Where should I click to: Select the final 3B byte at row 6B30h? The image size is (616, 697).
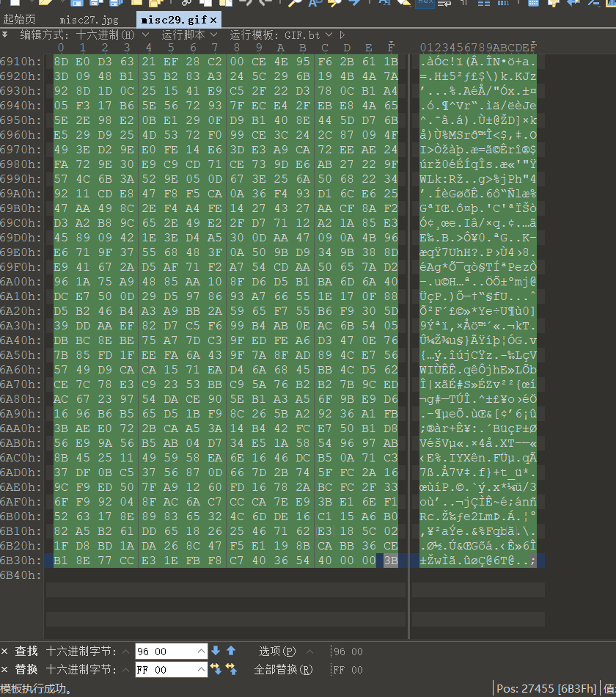pos(390,561)
